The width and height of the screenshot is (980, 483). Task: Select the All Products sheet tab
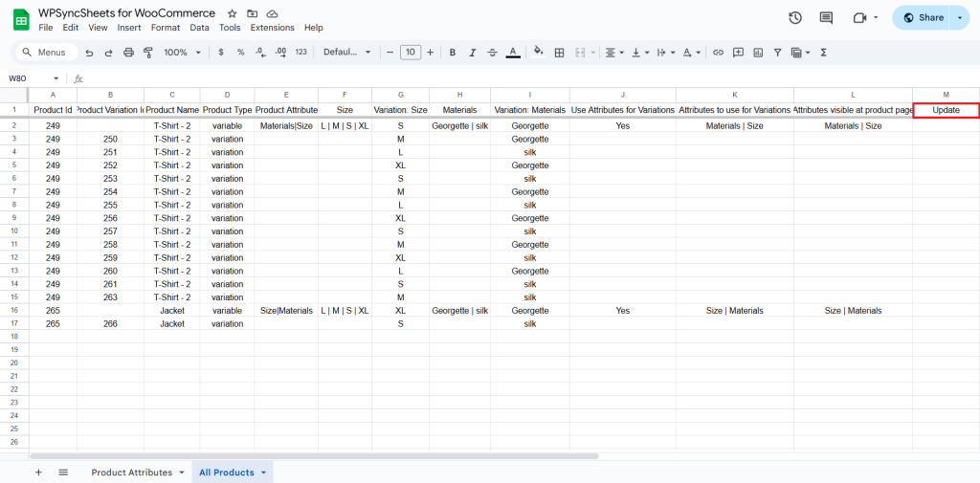point(226,472)
